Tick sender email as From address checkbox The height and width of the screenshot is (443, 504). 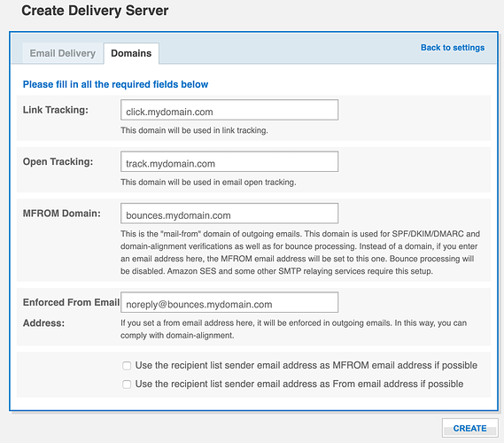click(x=127, y=385)
